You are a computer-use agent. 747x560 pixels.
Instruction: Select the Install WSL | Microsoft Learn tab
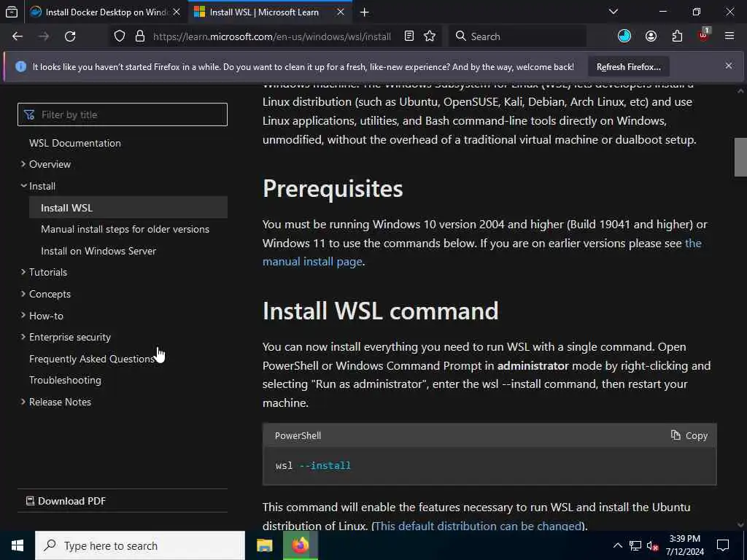tap(270, 12)
